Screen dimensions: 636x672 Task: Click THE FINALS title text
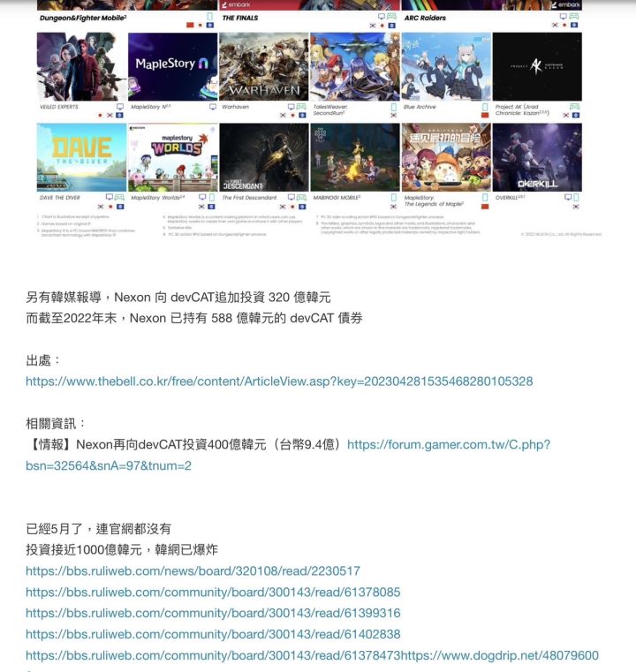coord(240,18)
